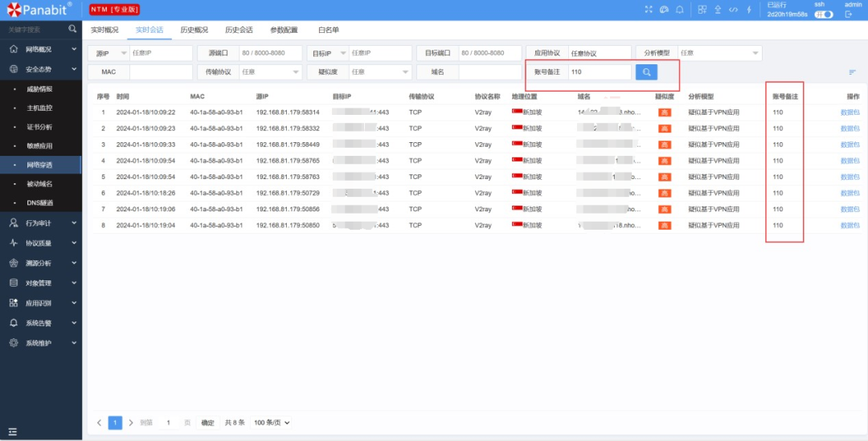Open 主机监控 in the sidebar

pos(40,108)
